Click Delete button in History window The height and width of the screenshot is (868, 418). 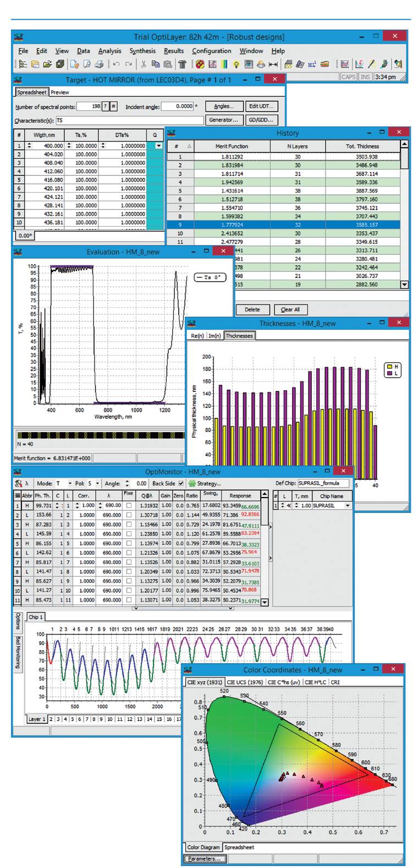point(252,309)
